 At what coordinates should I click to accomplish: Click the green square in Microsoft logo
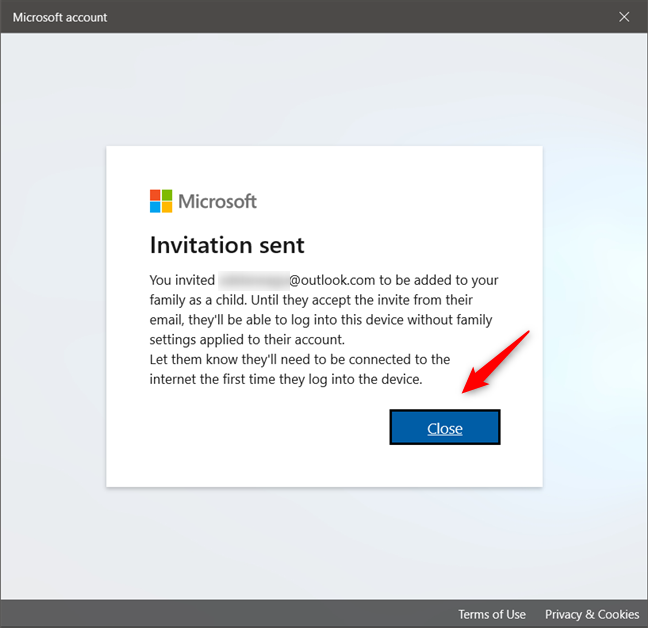(x=167, y=195)
